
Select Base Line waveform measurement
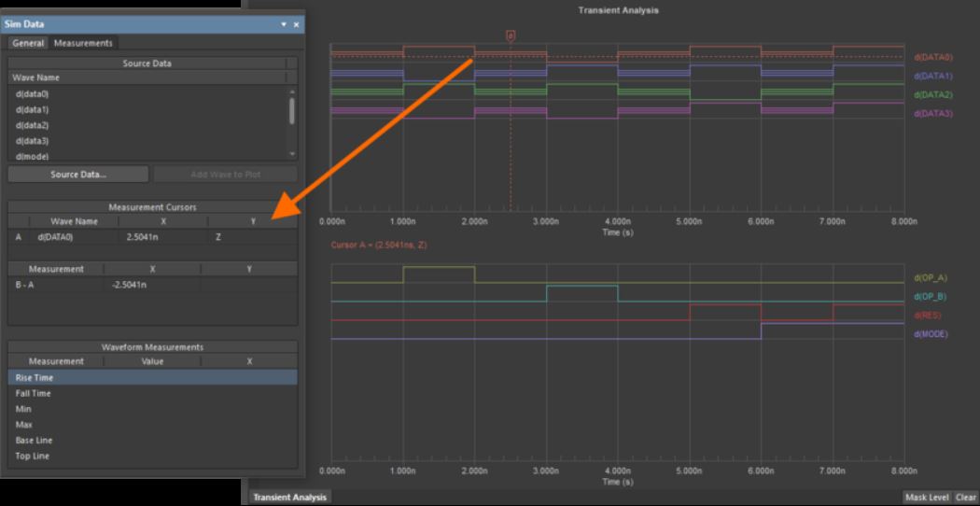pyautogui.click(x=152, y=441)
